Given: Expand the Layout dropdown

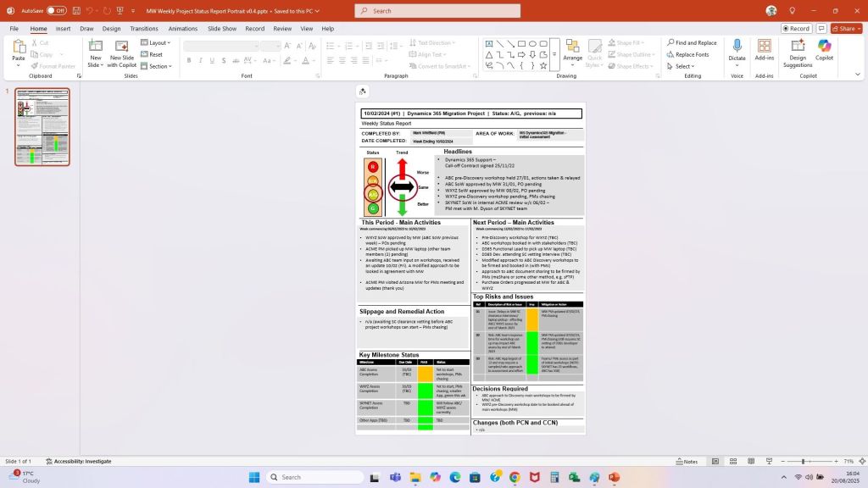Looking at the screenshot, I should [158, 43].
